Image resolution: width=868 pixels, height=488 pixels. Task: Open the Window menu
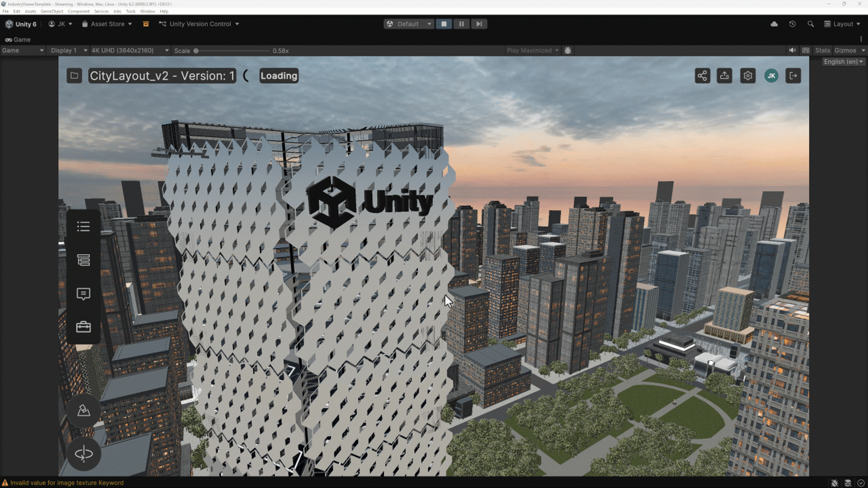tap(147, 11)
